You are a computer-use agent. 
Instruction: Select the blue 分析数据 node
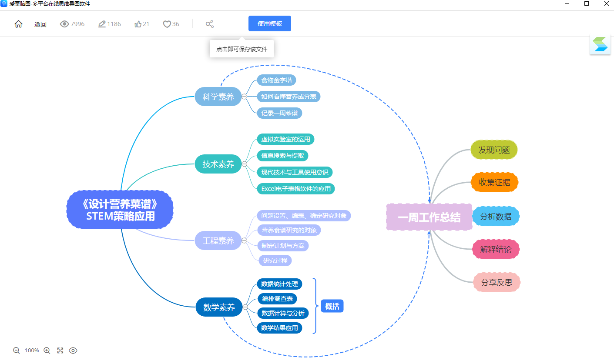click(x=496, y=216)
